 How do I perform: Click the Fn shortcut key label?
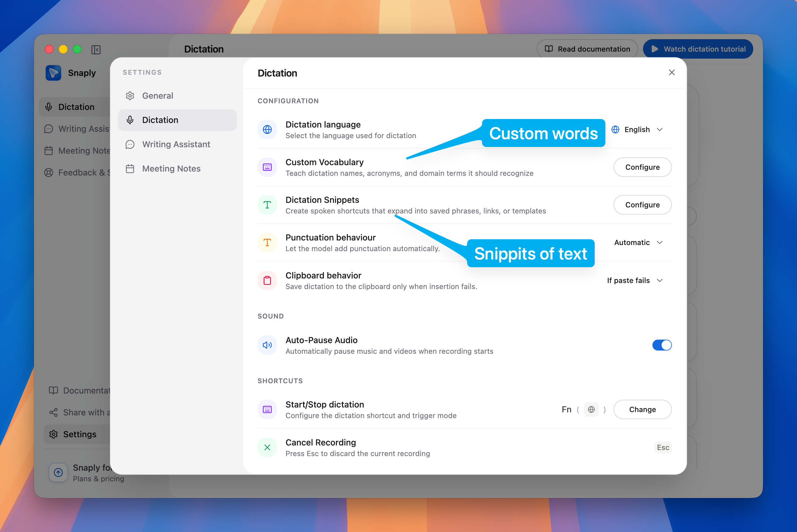pyautogui.click(x=566, y=410)
